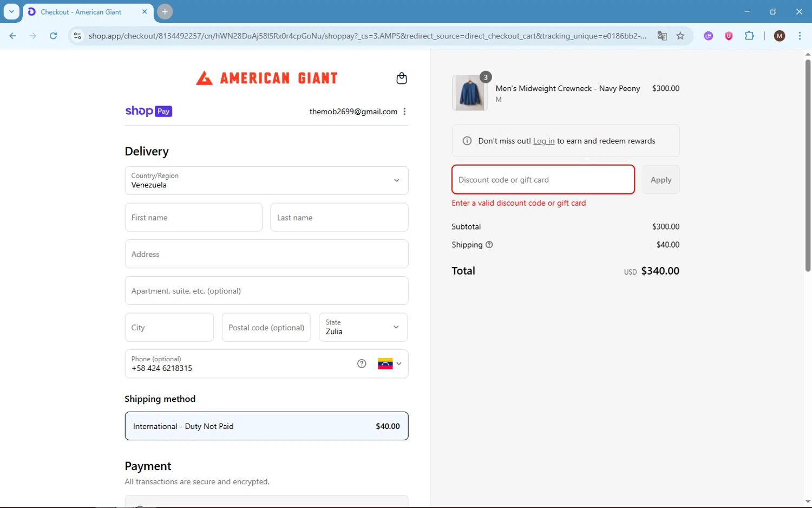Click the Last name field
This screenshot has width=812, height=508.
click(x=339, y=217)
